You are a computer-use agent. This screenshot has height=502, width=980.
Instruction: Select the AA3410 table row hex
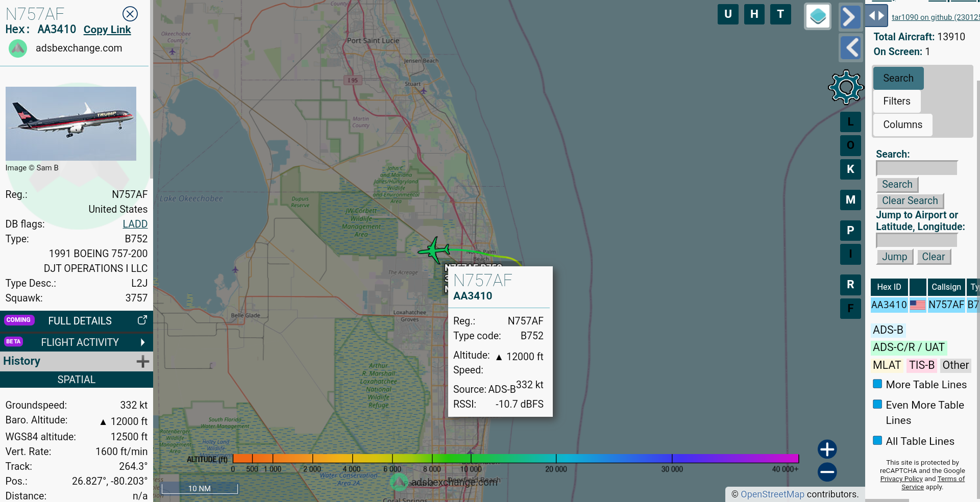(889, 305)
